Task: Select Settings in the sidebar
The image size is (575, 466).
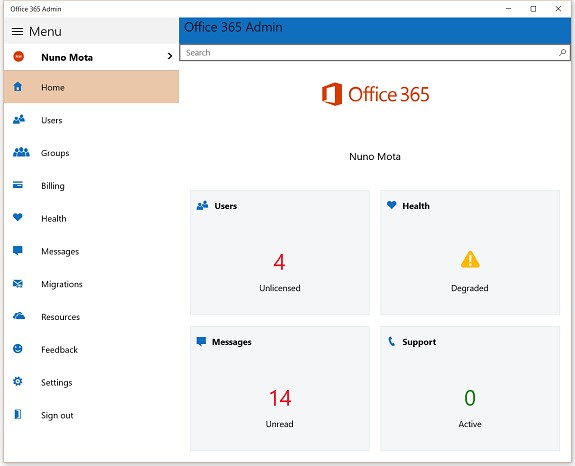Action: (91, 382)
